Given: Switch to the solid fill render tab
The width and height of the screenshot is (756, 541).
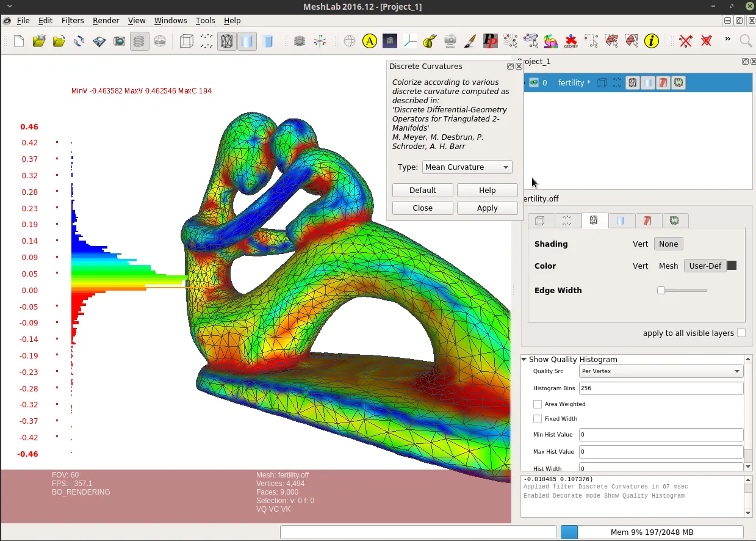Looking at the screenshot, I should click(x=621, y=220).
